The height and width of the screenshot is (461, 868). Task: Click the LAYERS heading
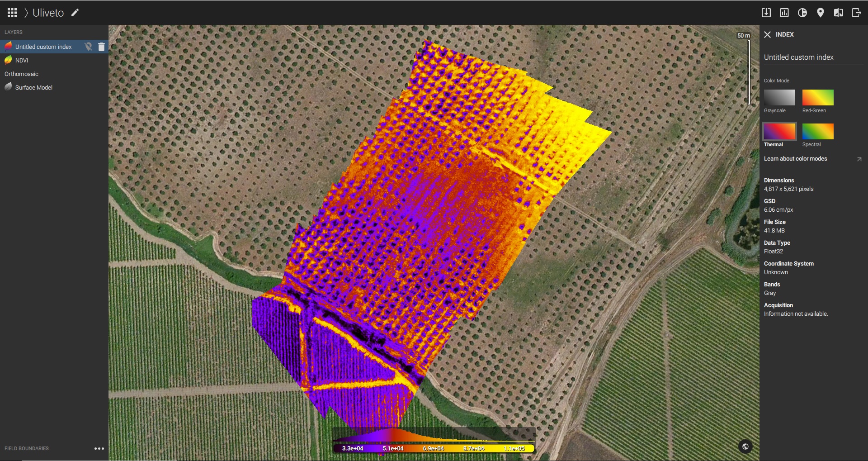pos(14,32)
